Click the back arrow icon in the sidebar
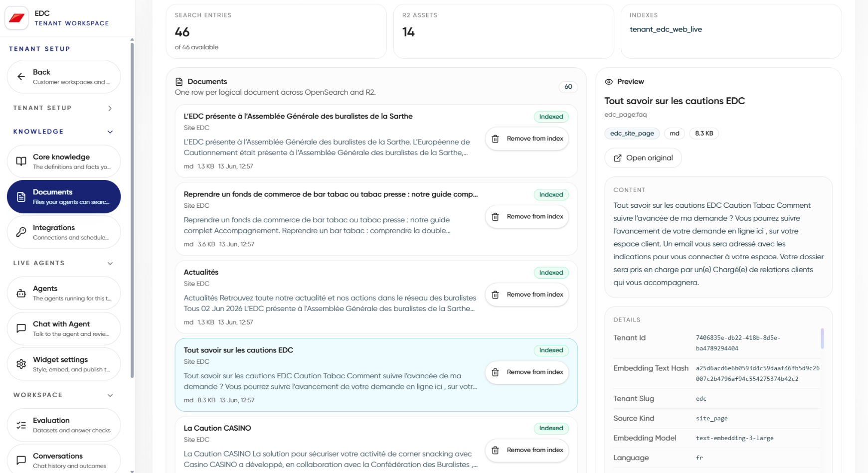This screenshot has width=868, height=473. point(21,76)
